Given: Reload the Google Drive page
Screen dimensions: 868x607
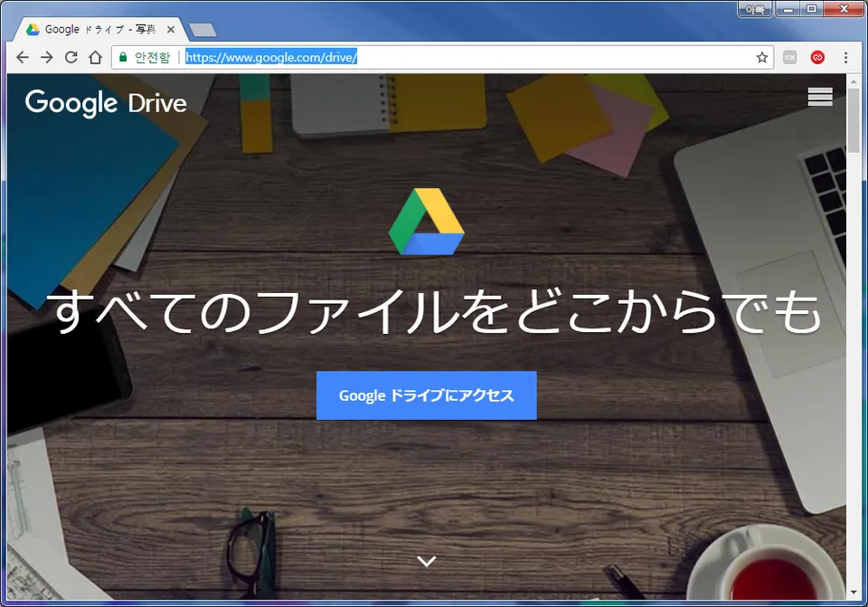Looking at the screenshot, I should click(71, 57).
